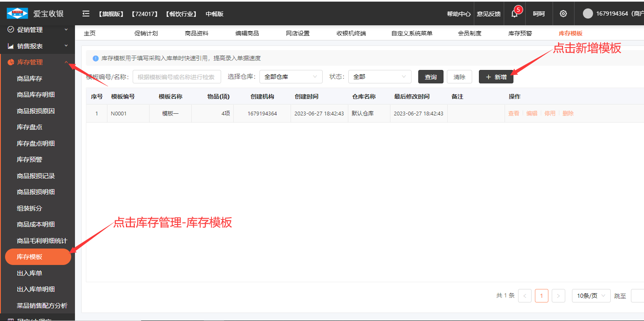Image resolution: width=644 pixels, height=321 pixels.
Task: Click the user avatar circle
Action: coord(588,13)
